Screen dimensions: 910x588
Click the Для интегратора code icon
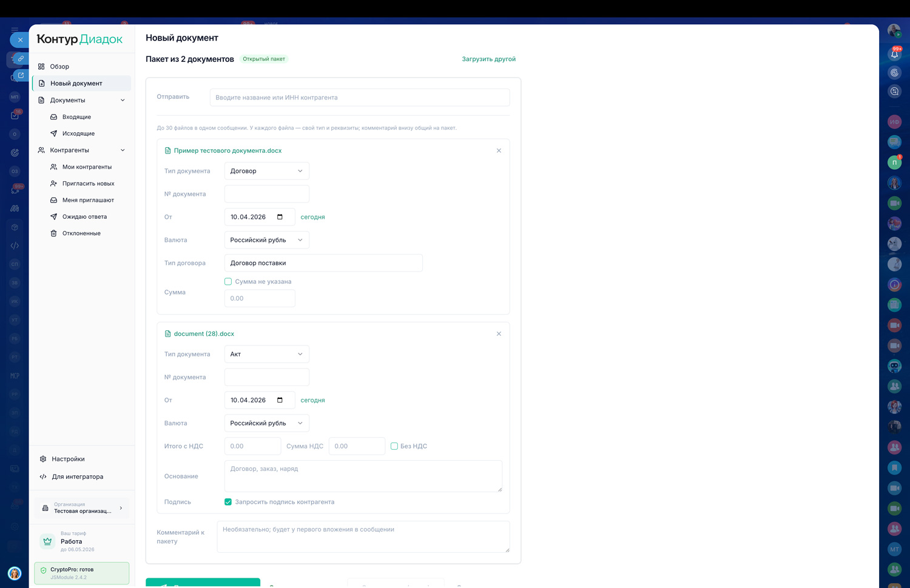(43, 476)
